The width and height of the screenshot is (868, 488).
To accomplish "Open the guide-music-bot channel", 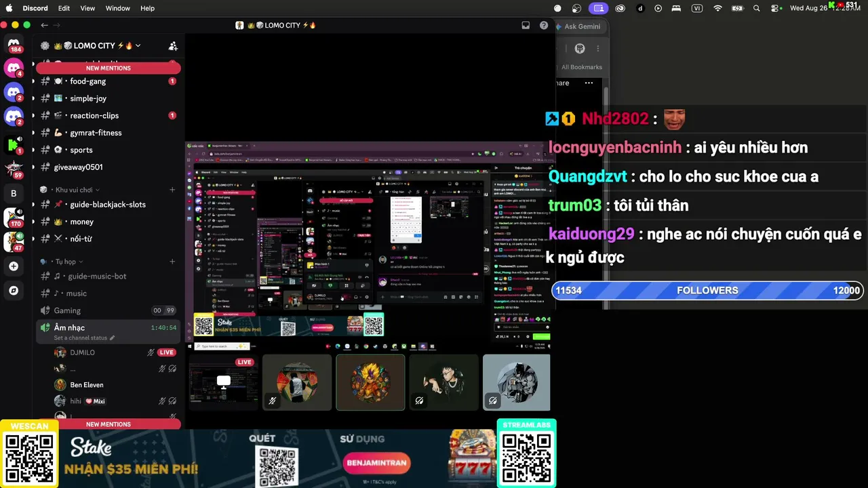I will (107, 277).
